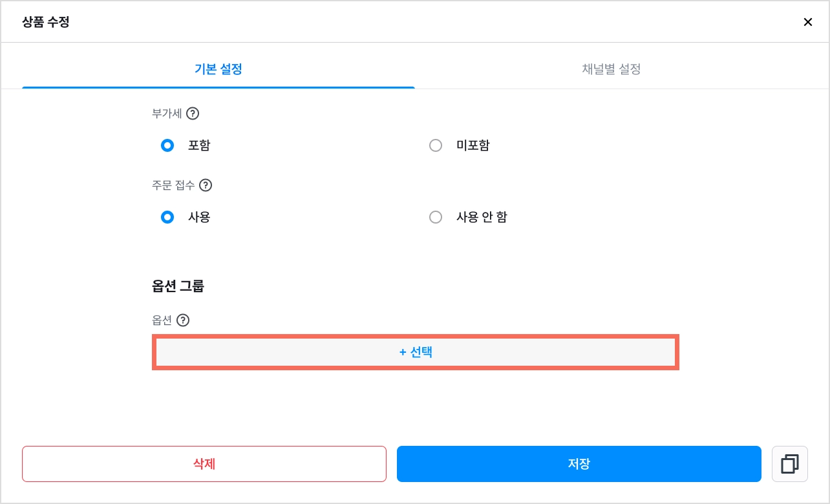Click the red 삭제 button
Viewport: 830px width, 504px height.
click(204, 464)
